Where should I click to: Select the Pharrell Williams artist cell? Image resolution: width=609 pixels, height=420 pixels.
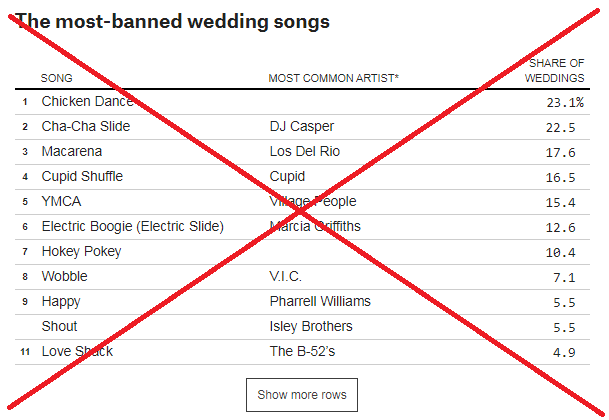320,301
